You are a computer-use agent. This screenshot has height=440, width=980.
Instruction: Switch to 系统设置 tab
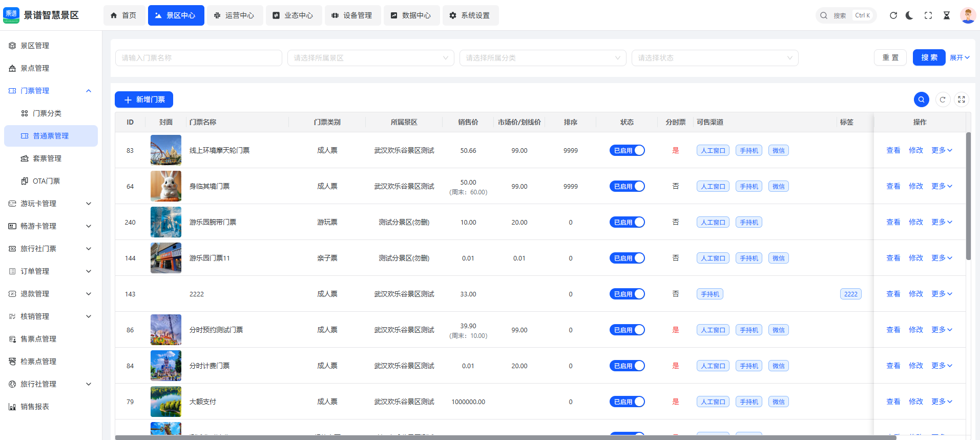click(x=470, y=15)
